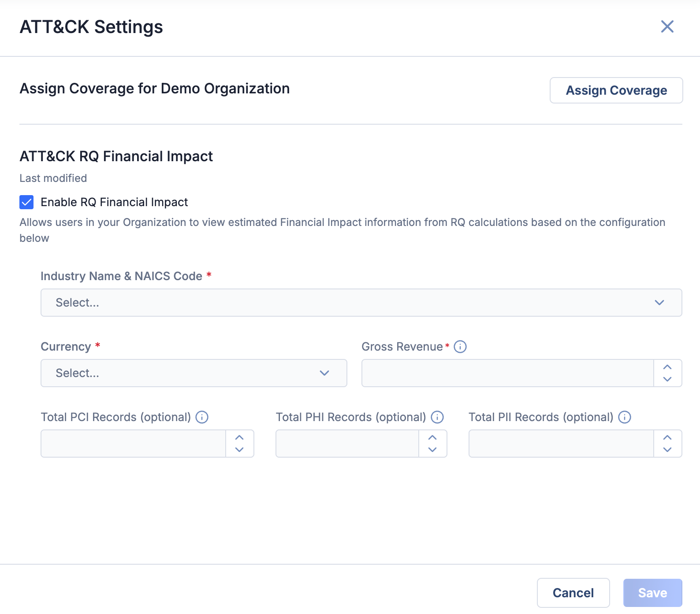This screenshot has width=700, height=614.
Task: Show Total PHI Records info icon
Action: 437,417
